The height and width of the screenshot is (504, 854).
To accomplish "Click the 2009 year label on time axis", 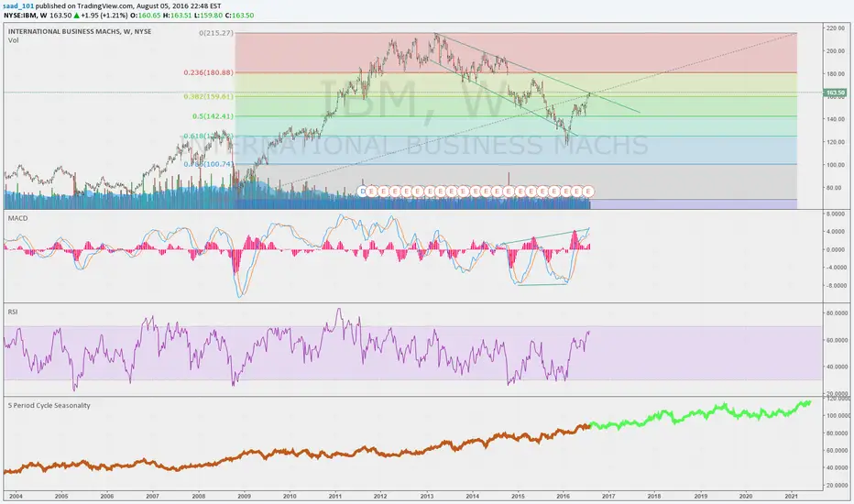I will pyautogui.click(x=244, y=497).
